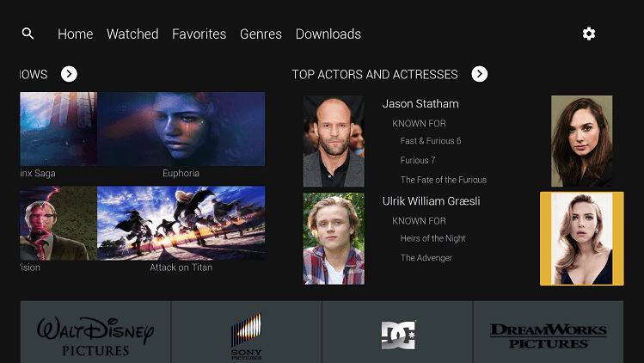Open Heirs of the Night link

432,238
